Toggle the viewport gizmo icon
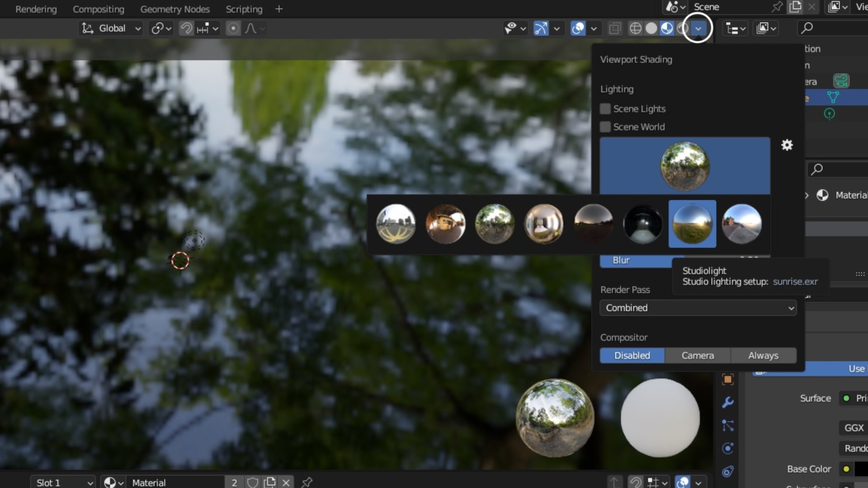Image resolution: width=868 pixels, height=488 pixels. pos(541,28)
